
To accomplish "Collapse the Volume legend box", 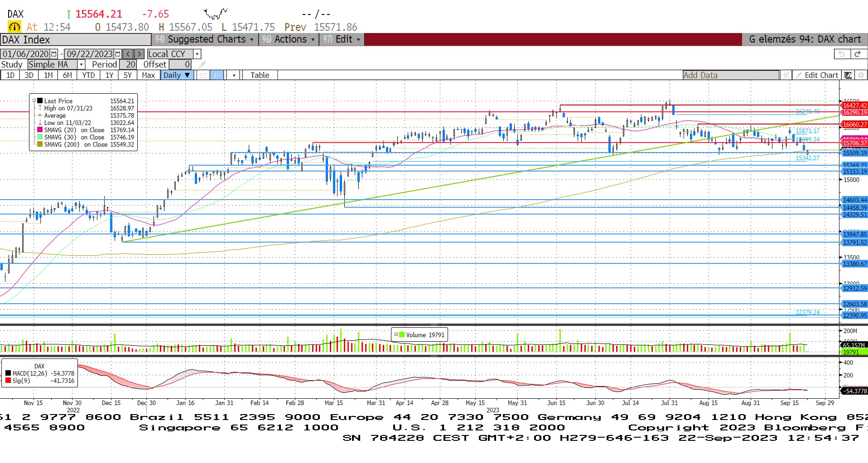I will [x=396, y=335].
